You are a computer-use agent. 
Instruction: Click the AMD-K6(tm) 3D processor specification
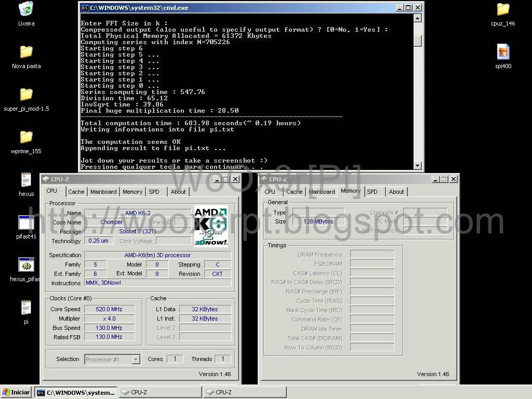(157, 255)
